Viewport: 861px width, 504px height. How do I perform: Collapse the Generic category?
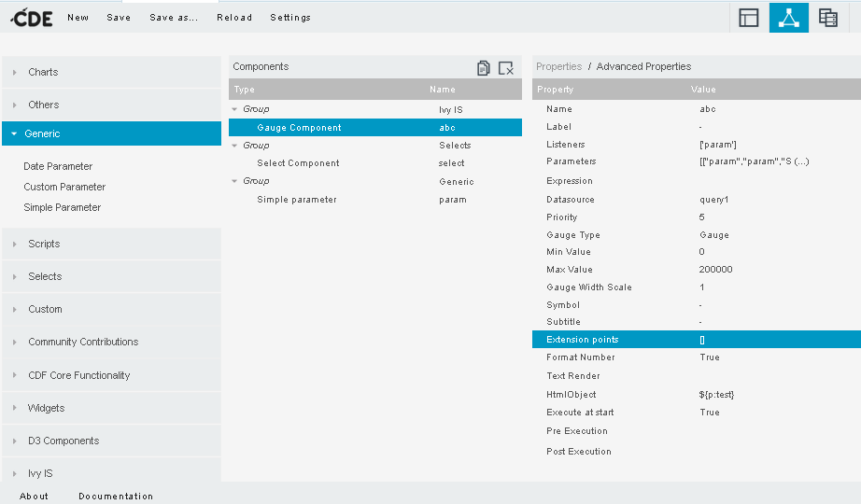[111, 133]
